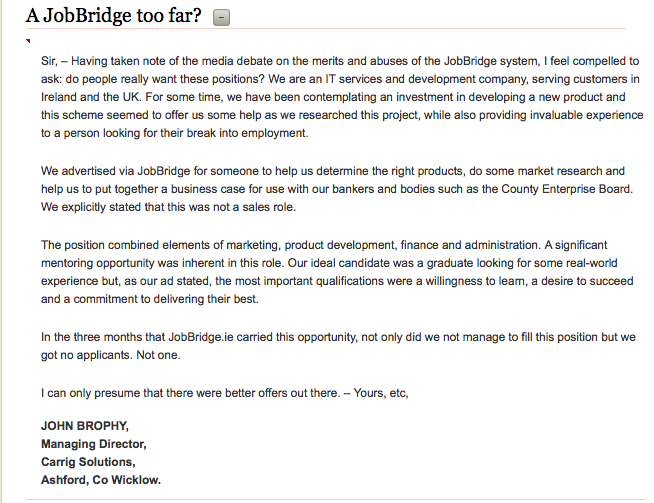Screen dimensions: 654x503
Task: Click the closing line 'I can only presume'
Action: [225, 392]
